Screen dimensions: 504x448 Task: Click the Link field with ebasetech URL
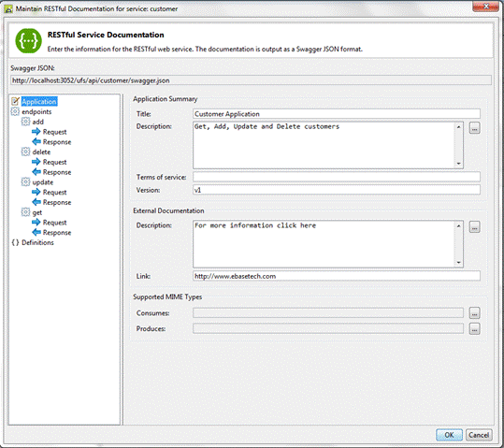click(x=337, y=276)
